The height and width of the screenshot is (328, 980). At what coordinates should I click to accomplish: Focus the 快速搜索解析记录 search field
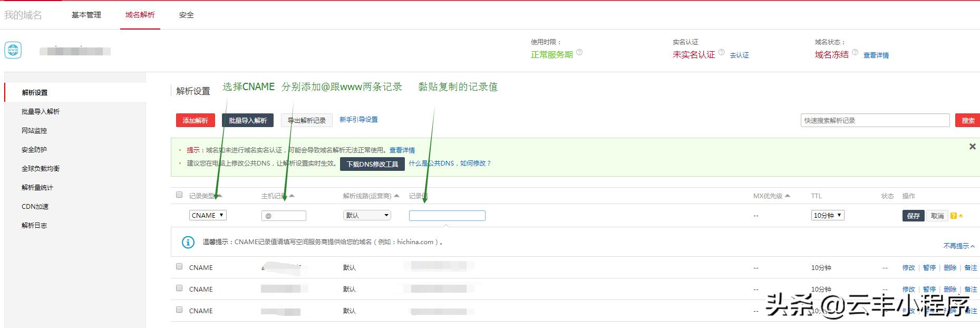875,120
